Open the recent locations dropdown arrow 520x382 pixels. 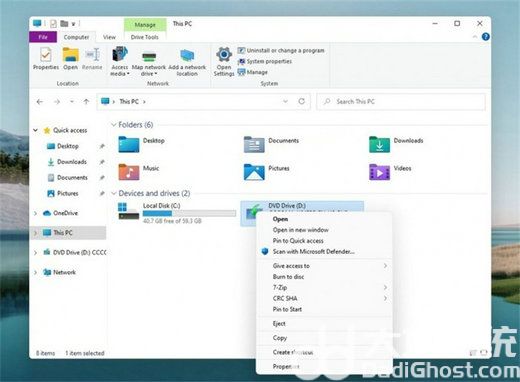[x=72, y=102]
